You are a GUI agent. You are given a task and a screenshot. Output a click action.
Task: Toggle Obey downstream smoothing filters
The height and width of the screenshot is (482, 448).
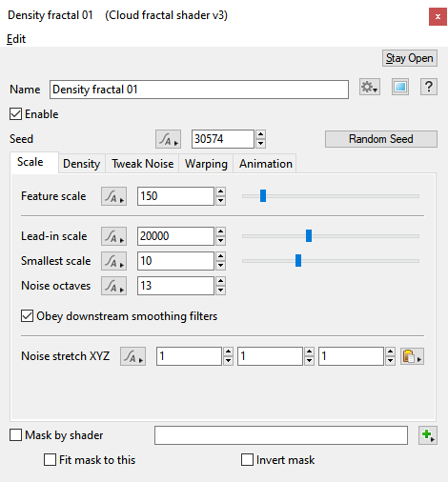click(27, 316)
